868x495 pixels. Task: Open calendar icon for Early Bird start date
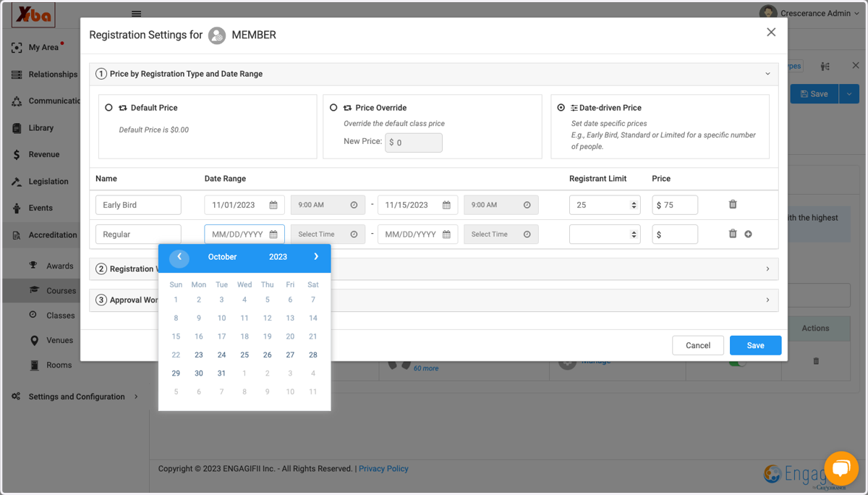point(273,206)
